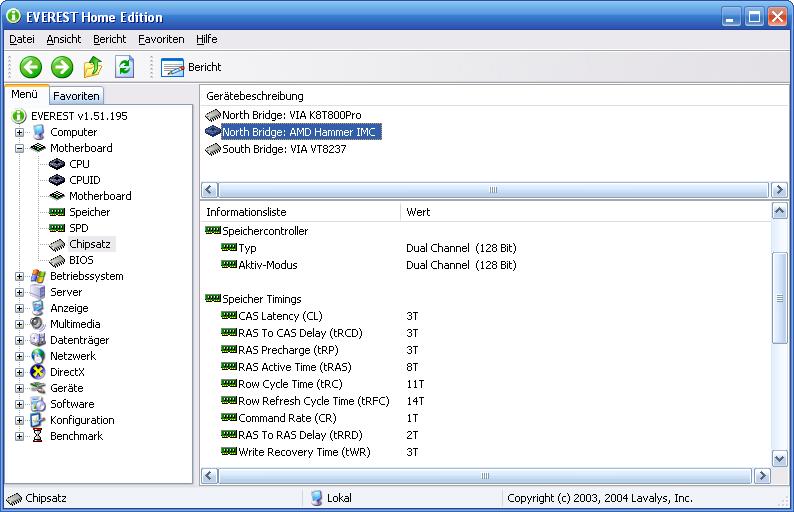Select the Chipsatz tree item
The width and height of the screenshot is (794, 512).
[x=90, y=244]
